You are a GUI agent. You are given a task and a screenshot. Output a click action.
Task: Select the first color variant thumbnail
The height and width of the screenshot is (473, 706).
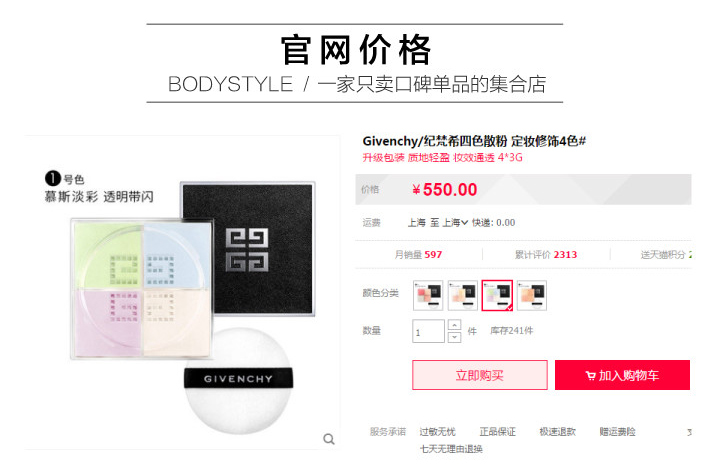(x=428, y=295)
